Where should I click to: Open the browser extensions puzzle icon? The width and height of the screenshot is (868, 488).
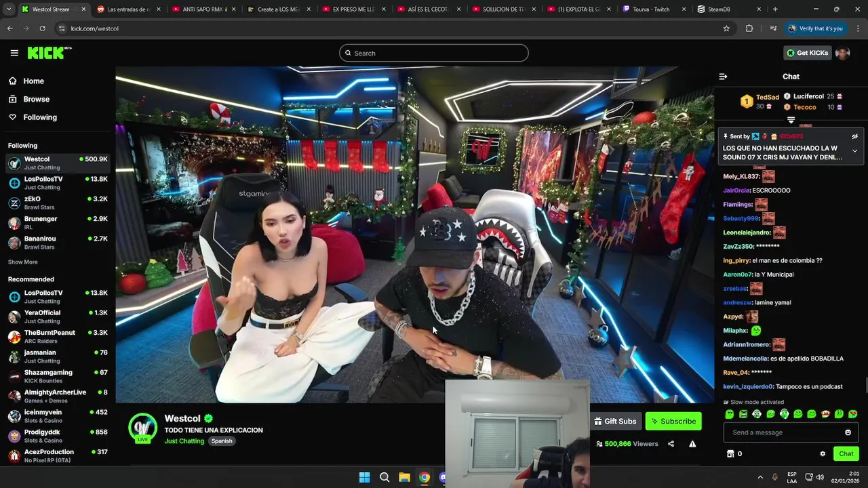[x=749, y=28]
